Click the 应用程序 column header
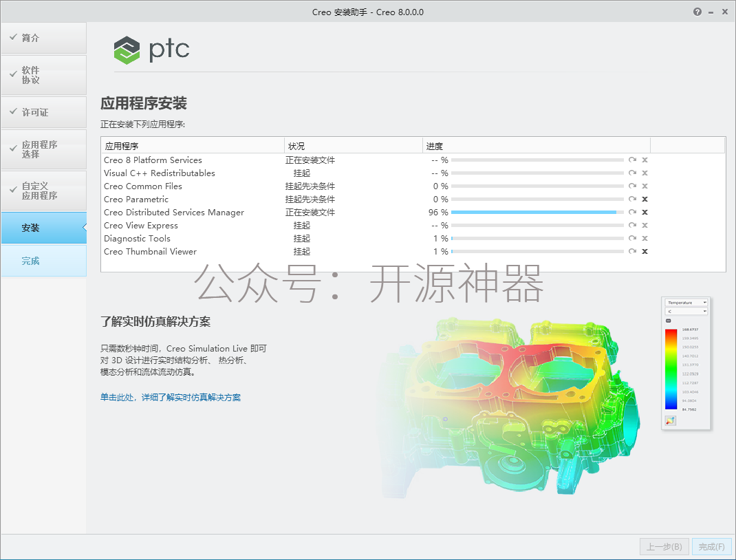This screenshot has height=560, width=736. (x=193, y=146)
